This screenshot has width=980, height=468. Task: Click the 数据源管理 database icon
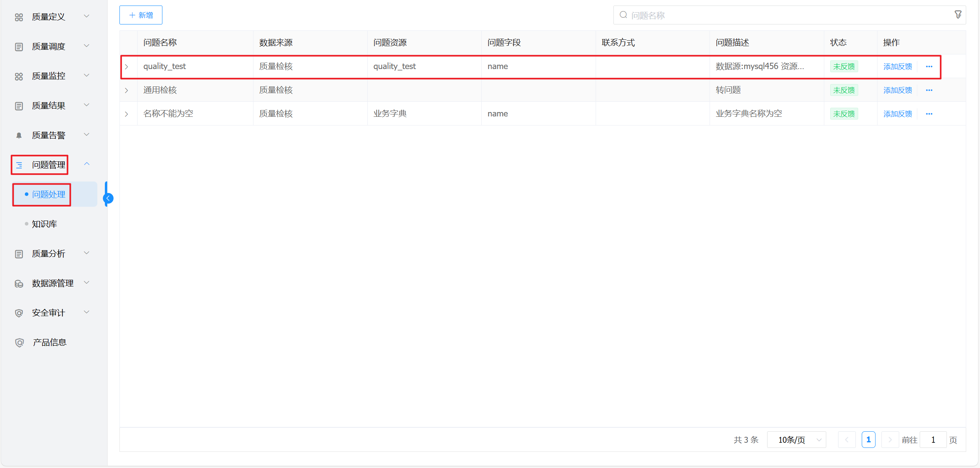point(19,283)
